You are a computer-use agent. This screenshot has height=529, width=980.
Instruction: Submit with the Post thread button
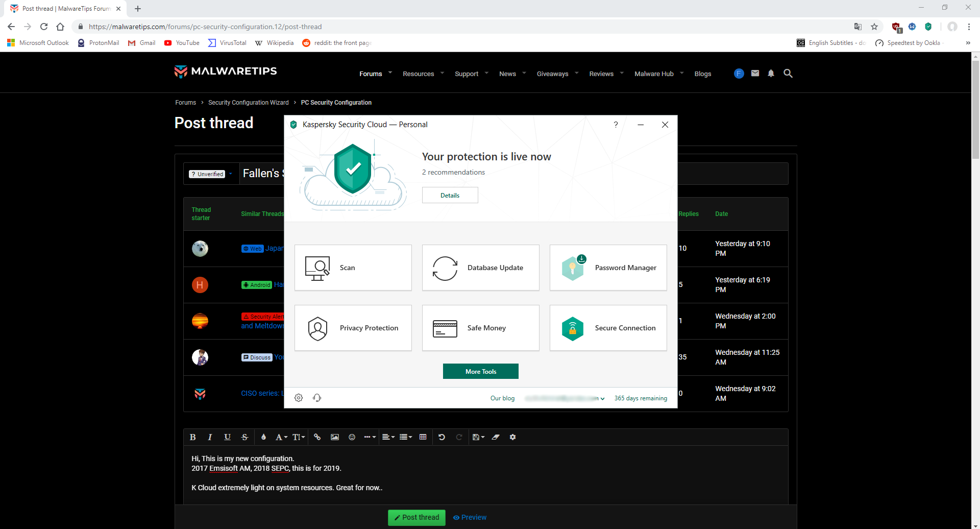click(x=416, y=517)
